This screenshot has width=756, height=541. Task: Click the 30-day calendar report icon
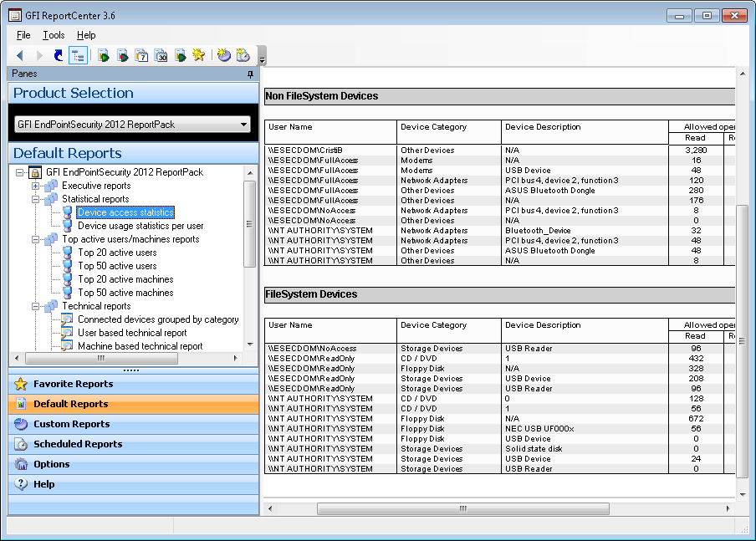click(x=161, y=55)
